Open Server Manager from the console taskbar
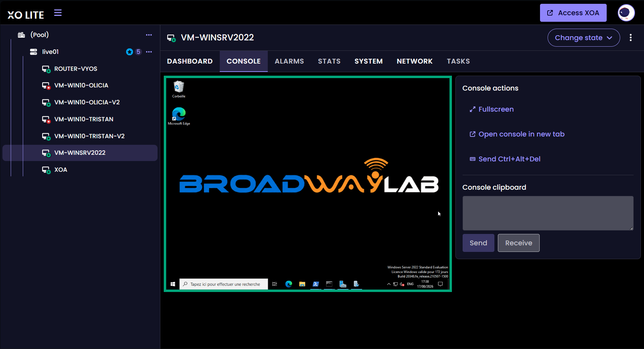The width and height of the screenshot is (644, 349). point(343,284)
